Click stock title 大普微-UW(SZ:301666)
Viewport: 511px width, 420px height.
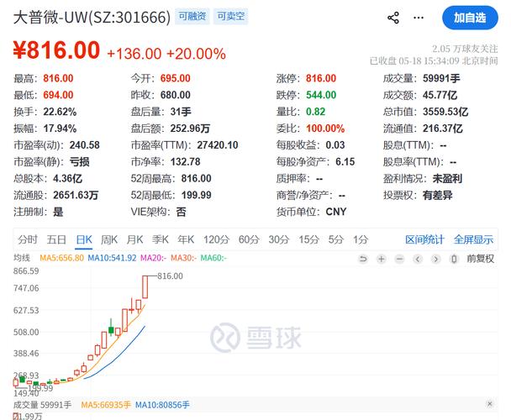92,17
